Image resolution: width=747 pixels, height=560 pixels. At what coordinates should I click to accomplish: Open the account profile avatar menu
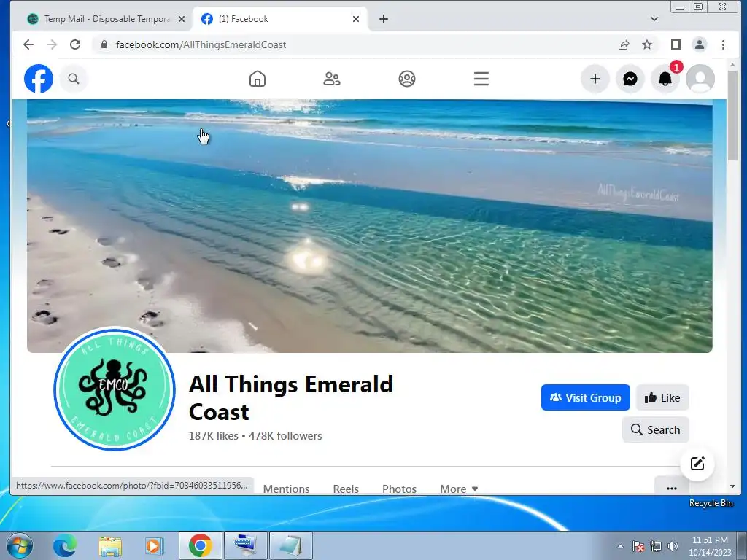pyautogui.click(x=700, y=79)
